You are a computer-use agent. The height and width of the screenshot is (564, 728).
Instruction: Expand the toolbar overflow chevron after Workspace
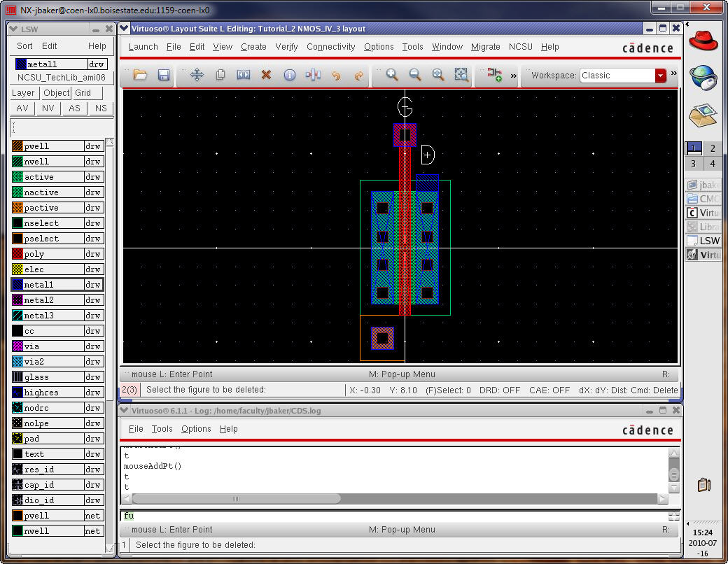674,73
